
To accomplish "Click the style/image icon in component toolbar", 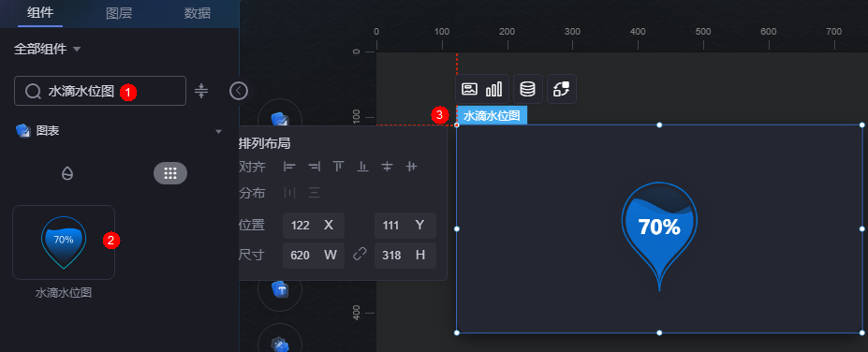I will [469, 89].
